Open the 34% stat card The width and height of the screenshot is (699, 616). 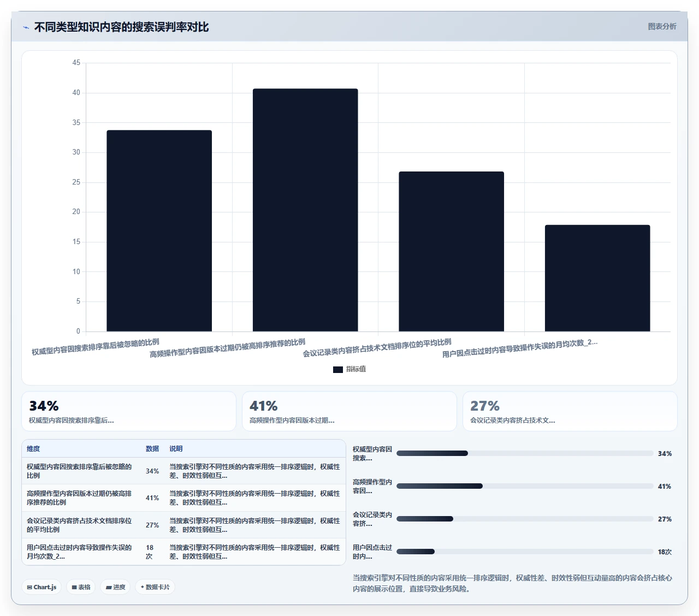129,411
